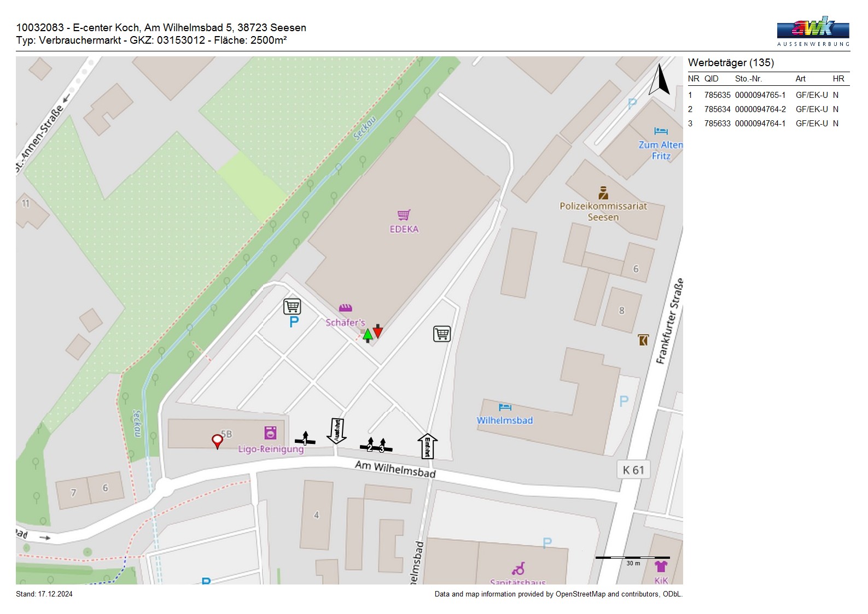Select the Zum Alten Fritz bed icon
This screenshot has height=614, width=868.
tap(661, 131)
